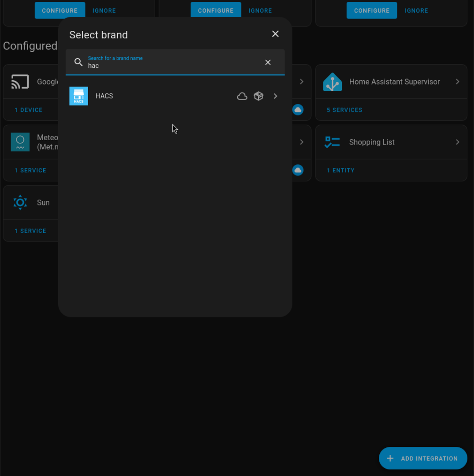474x476 pixels.
Task: Click the magnifier search icon in dialog
Action: 78,62
